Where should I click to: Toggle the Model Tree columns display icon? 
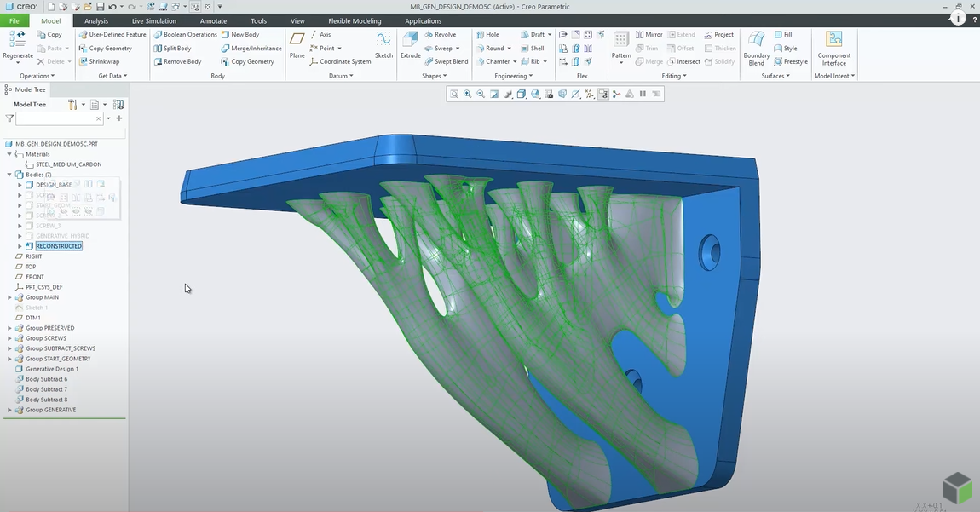pyautogui.click(x=118, y=105)
